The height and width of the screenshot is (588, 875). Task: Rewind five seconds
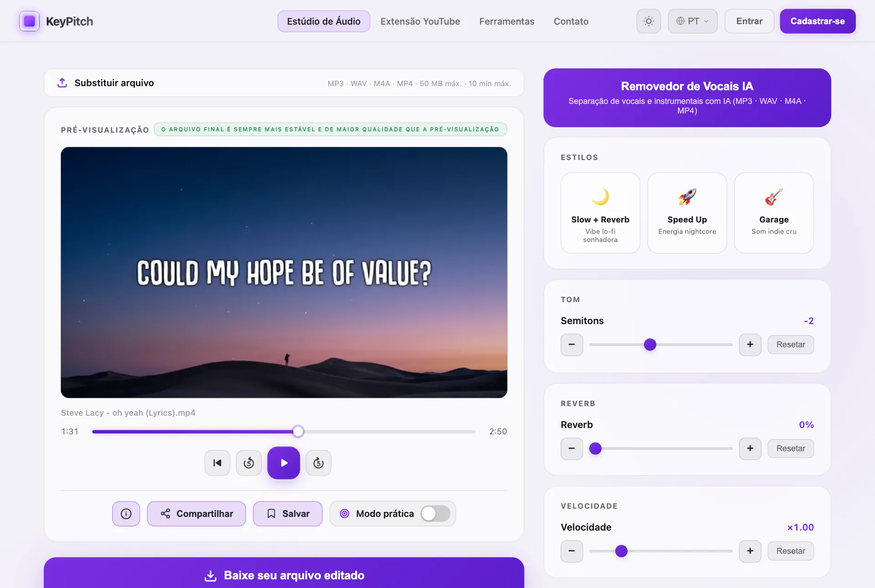tap(249, 463)
